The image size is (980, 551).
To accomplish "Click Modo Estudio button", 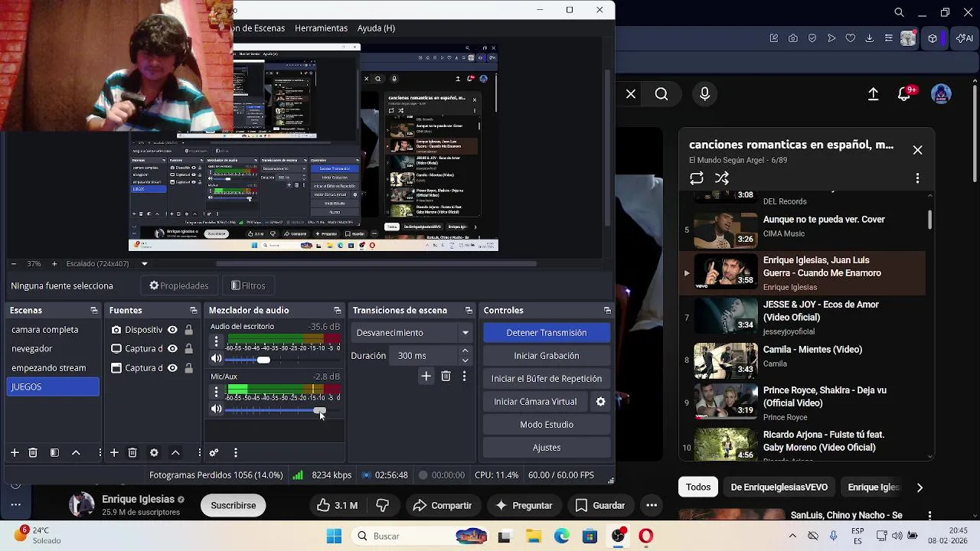I will pyautogui.click(x=547, y=425).
